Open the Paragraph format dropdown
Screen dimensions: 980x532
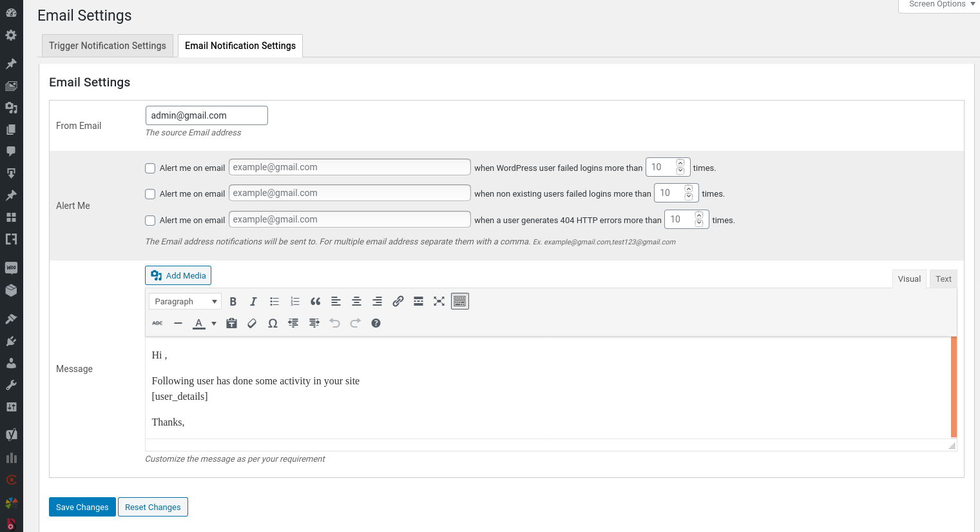185,301
